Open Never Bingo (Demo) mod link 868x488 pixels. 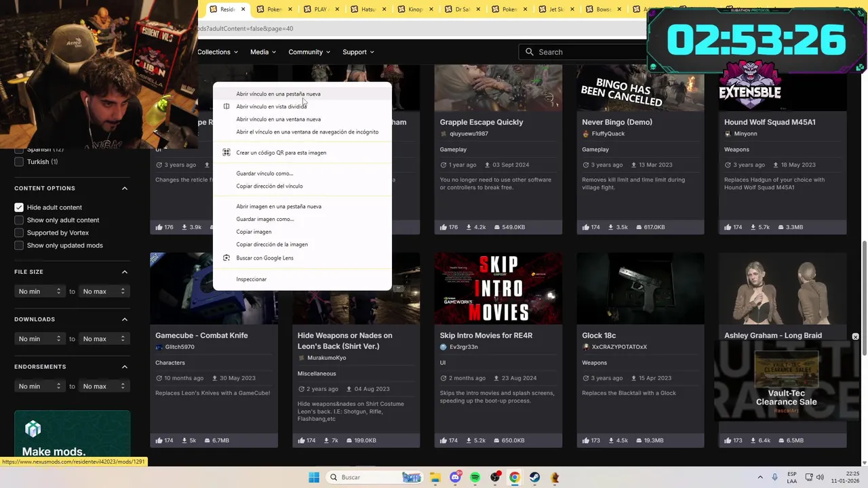click(x=617, y=122)
